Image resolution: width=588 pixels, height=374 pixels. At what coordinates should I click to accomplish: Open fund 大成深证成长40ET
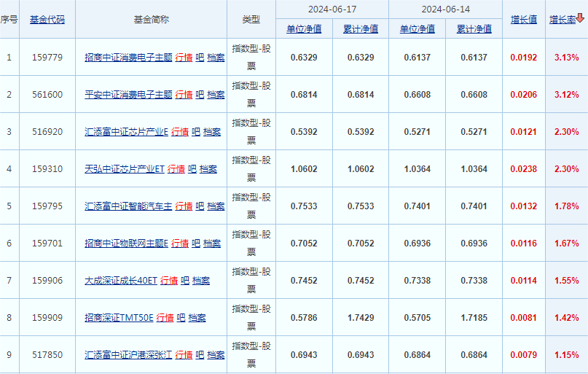tap(121, 280)
